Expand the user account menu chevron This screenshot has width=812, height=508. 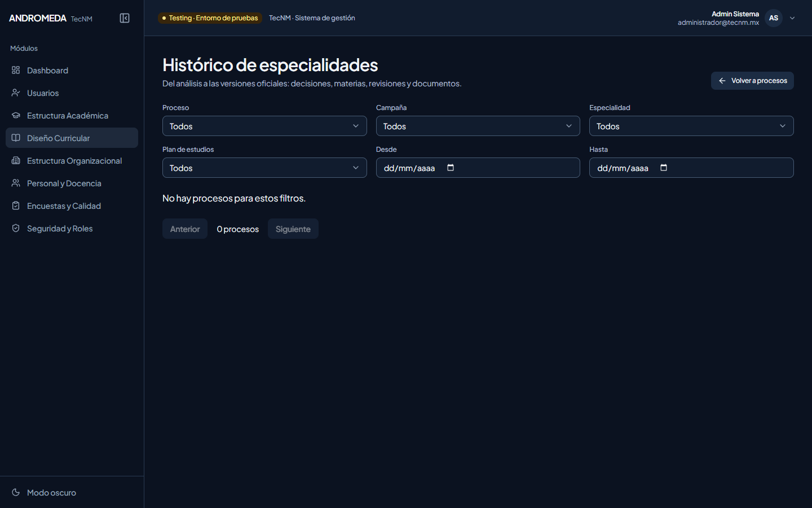coord(792,18)
